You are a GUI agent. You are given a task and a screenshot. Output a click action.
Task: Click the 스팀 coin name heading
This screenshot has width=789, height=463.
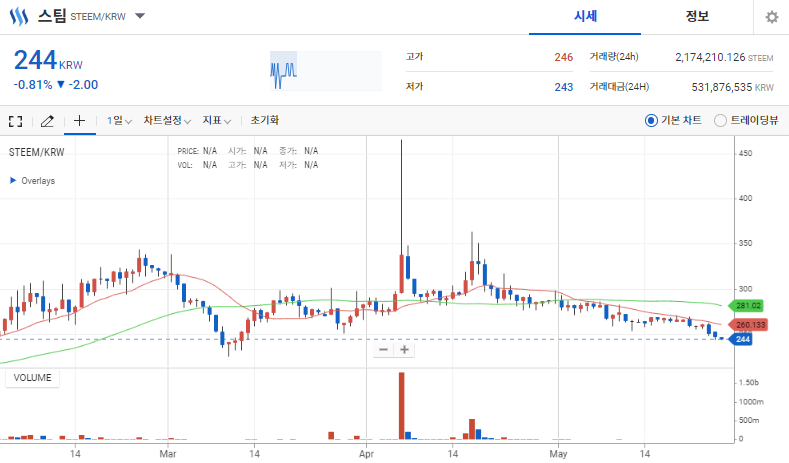(52, 16)
